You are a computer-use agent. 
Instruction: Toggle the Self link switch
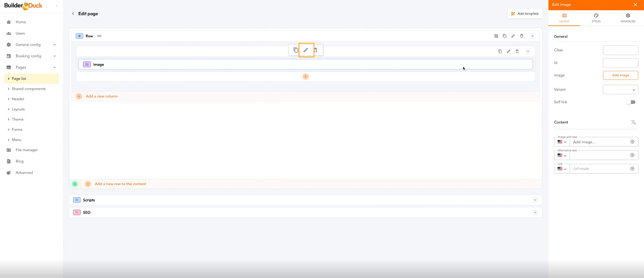point(631,102)
